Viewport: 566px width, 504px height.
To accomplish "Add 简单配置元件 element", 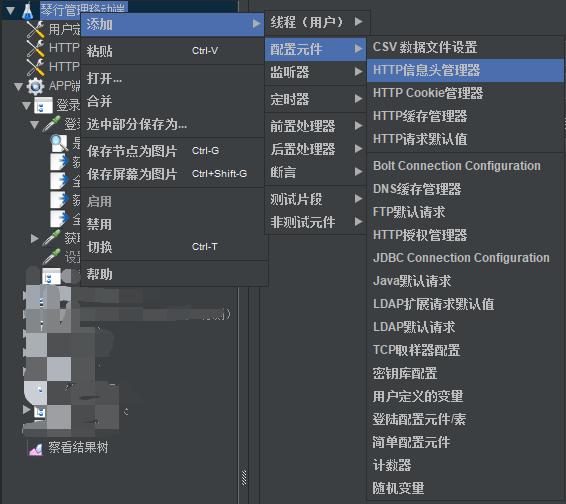I will tap(465, 442).
